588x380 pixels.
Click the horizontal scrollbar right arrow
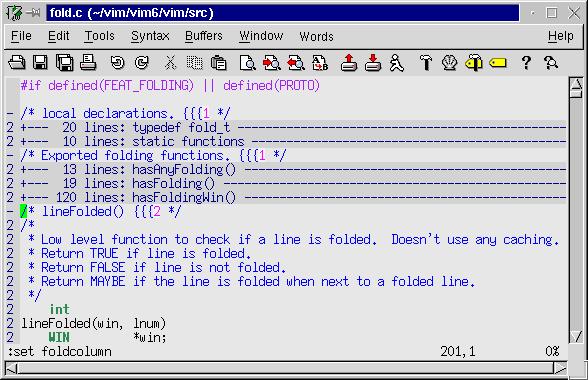point(560,368)
